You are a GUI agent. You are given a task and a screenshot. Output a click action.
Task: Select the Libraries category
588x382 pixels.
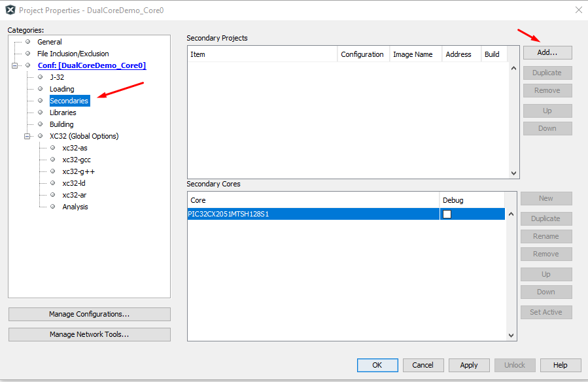[63, 113]
